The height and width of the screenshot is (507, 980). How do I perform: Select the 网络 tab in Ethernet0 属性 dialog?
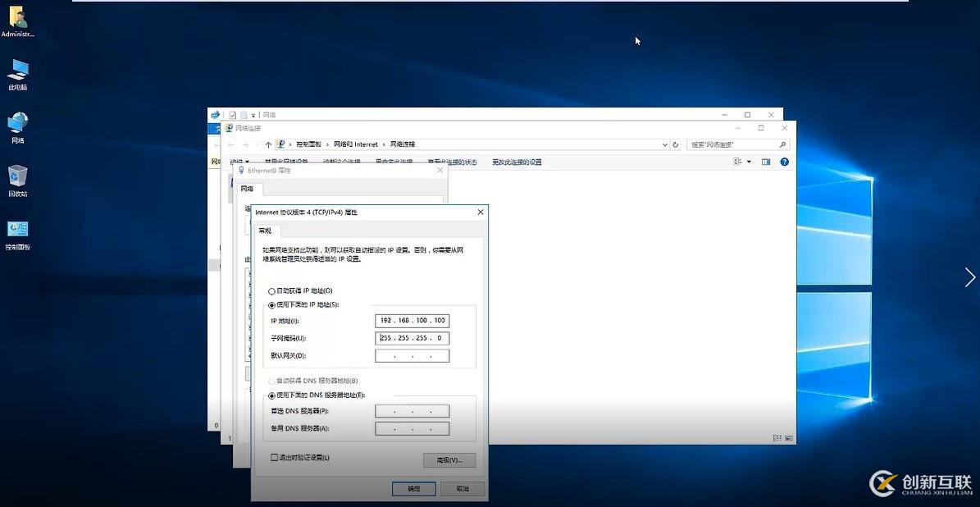click(x=248, y=188)
